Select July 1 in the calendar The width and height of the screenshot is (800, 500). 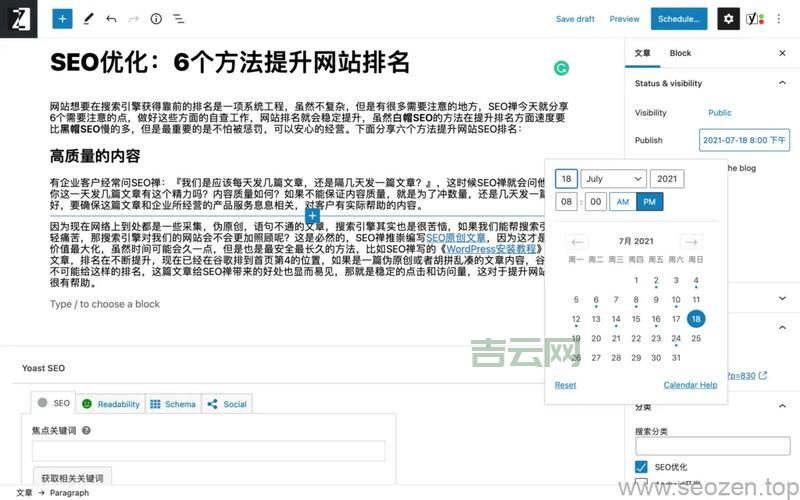(636, 280)
